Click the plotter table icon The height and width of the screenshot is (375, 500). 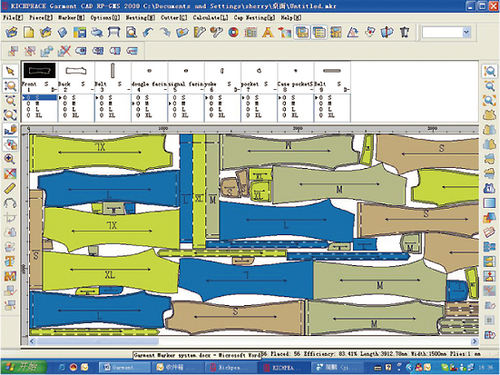click(x=114, y=32)
